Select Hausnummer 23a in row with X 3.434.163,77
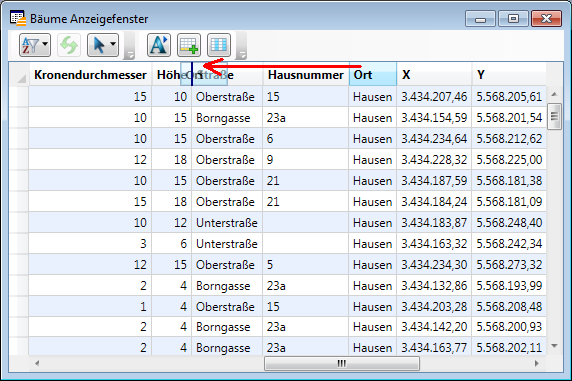The image size is (572, 381). (305, 347)
